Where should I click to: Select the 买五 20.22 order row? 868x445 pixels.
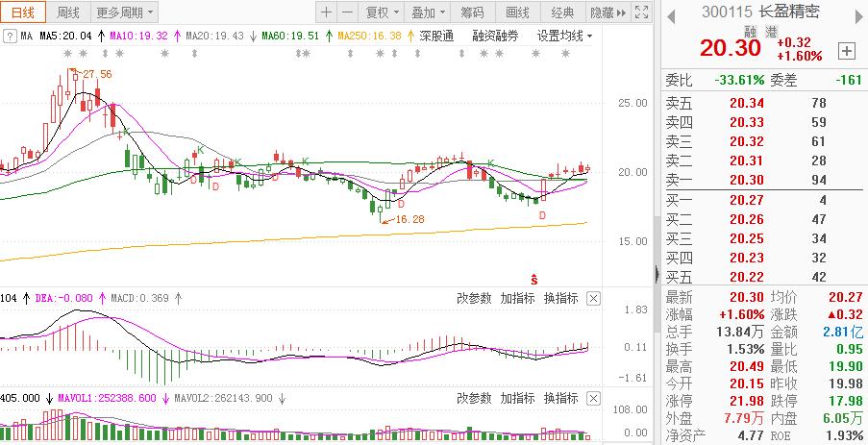[764, 277]
